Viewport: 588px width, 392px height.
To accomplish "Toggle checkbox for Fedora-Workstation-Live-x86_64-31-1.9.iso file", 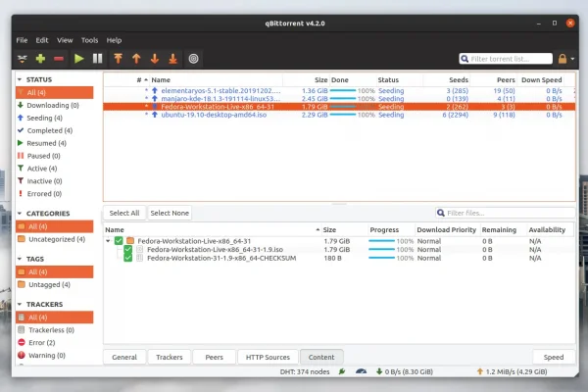I will coord(127,249).
